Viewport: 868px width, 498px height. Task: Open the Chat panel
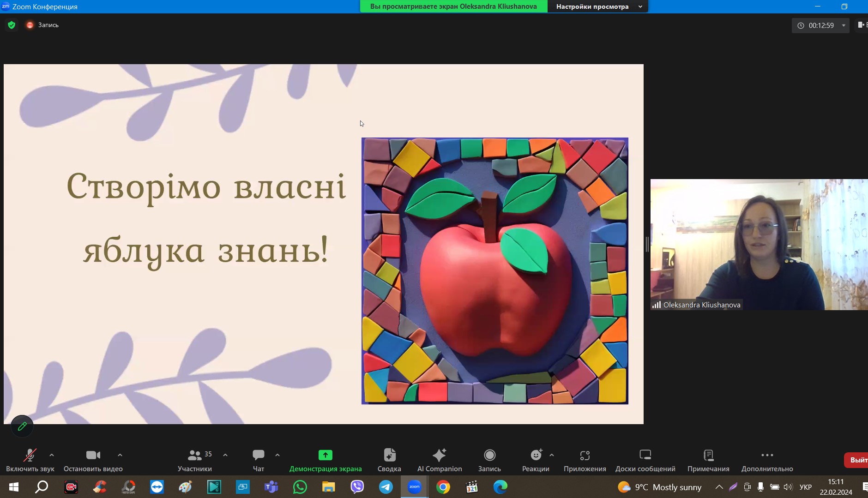258,456
